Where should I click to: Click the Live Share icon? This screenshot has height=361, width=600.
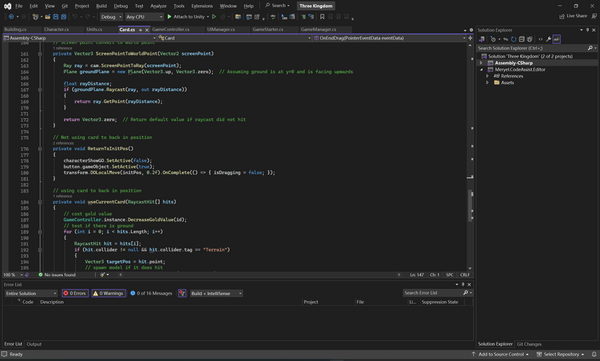(562, 16)
